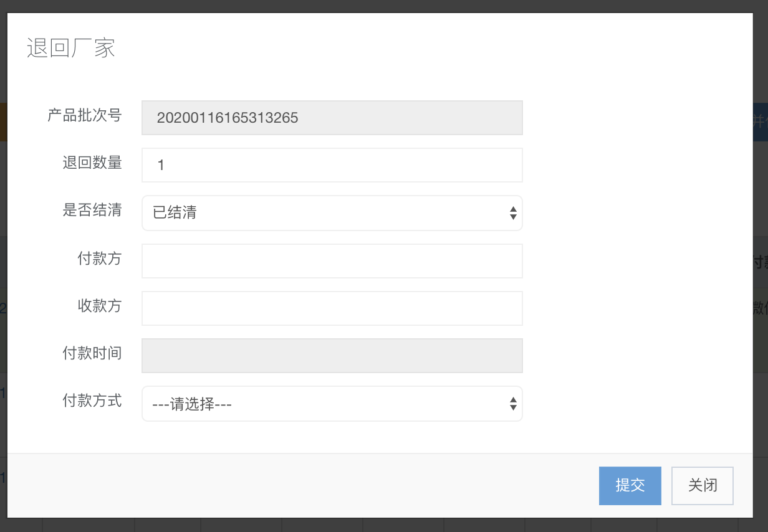Viewport: 768px width, 532px height.
Task: Click the gray modal footer bar left of 提交
Action: 299,486
